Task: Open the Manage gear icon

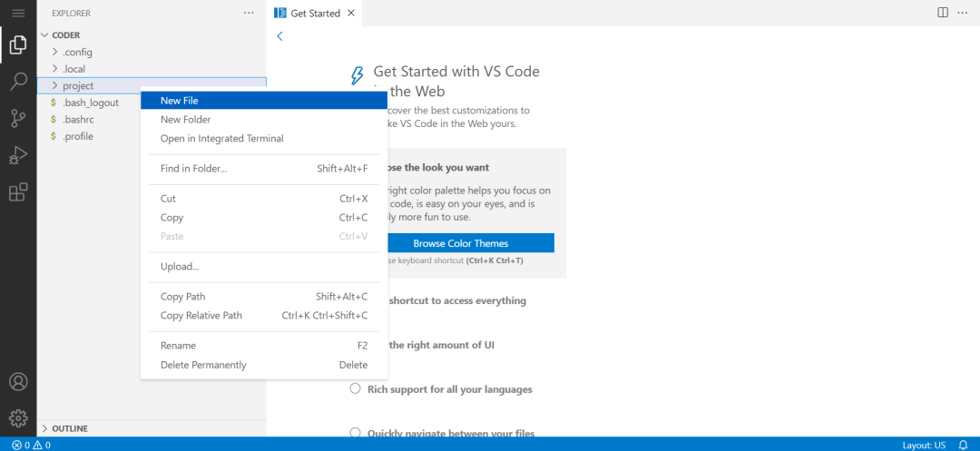Action: point(18,418)
